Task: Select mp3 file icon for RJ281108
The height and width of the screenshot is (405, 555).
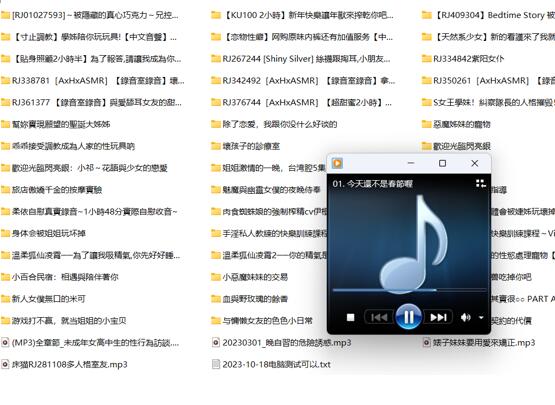Action: [x=5, y=364]
